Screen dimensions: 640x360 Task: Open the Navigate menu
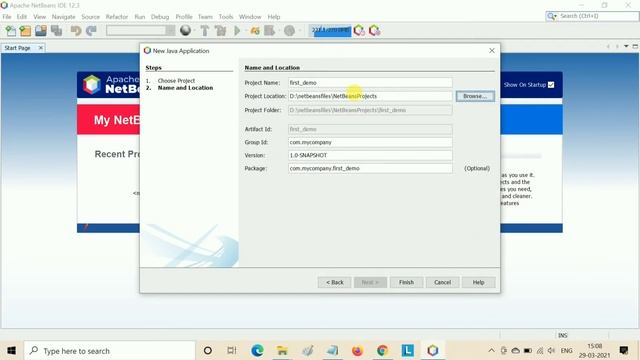pyautogui.click(x=63, y=17)
